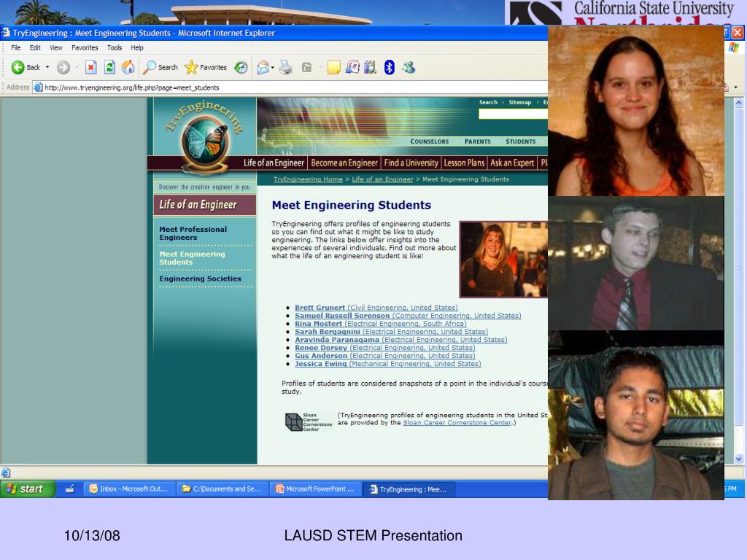Open Rina Mostert's profile link
The width and height of the screenshot is (747, 560).
point(380,324)
